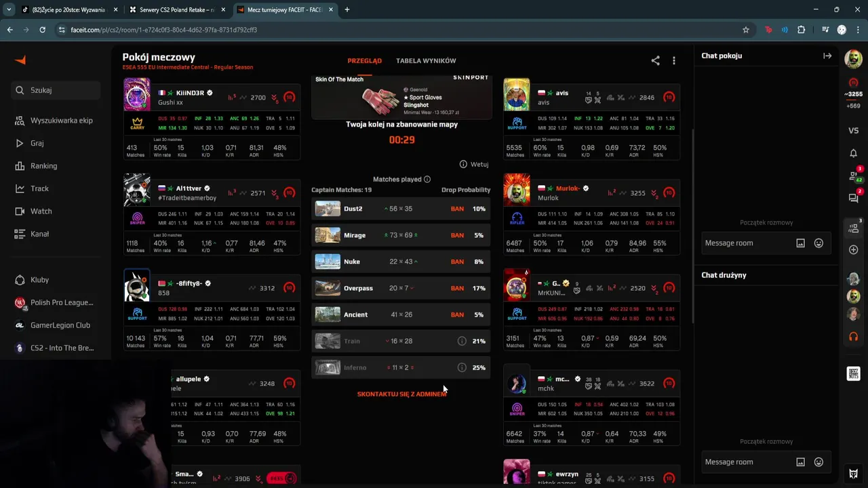Open KiiiND3R player profile name
Screen dimensions: 868x488
190,93
